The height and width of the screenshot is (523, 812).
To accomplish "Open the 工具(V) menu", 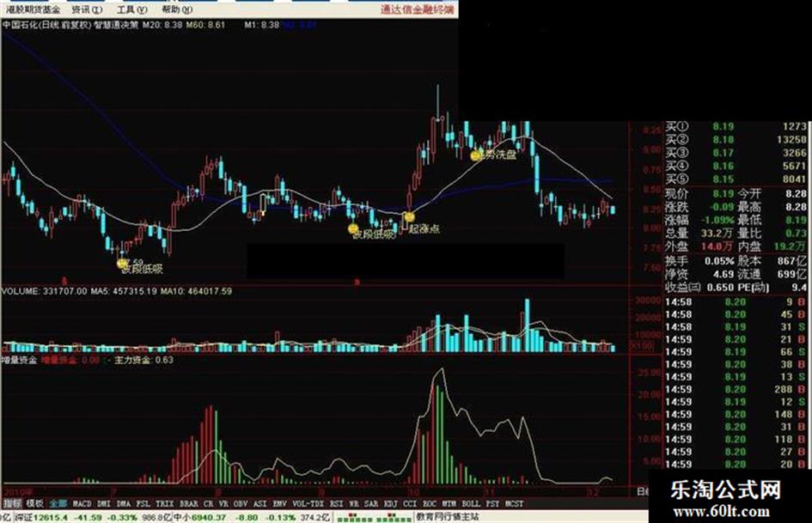I will pyautogui.click(x=131, y=9).
